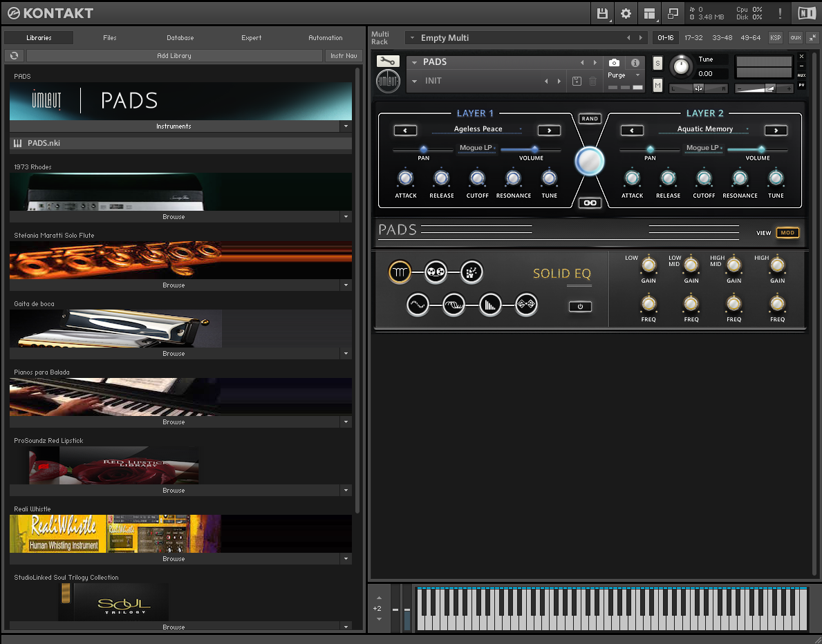Select the 17-32 rack page
Viewport: 822px width, 644px height.
693,38
